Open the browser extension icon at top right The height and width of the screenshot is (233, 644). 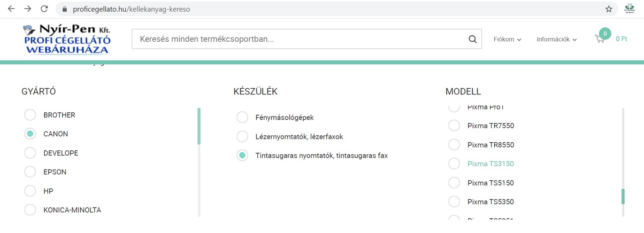[x=629, y=8]
